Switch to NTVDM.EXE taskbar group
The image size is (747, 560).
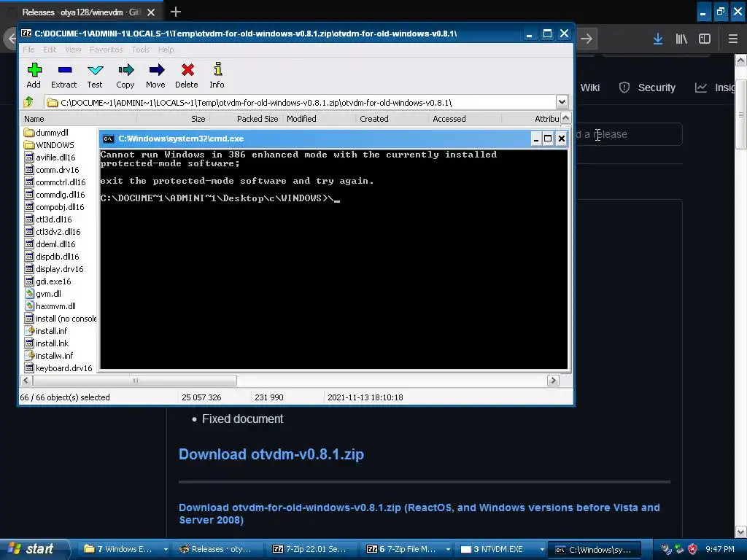(x=500, y=549)
